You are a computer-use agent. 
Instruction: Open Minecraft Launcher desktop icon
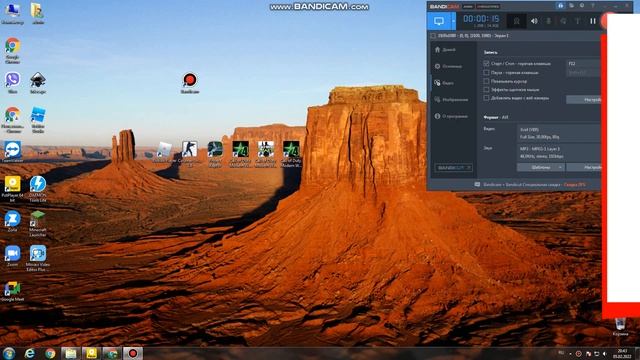coord(38,224)
